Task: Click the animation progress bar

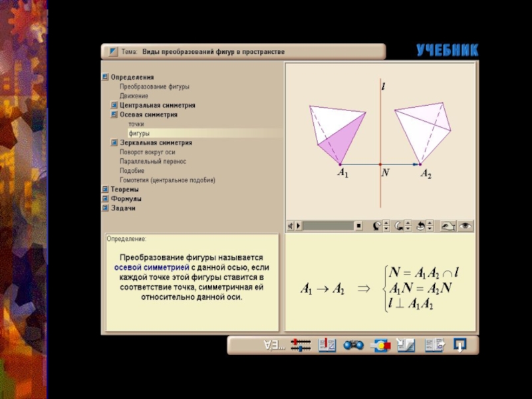Action: [328, 225]
